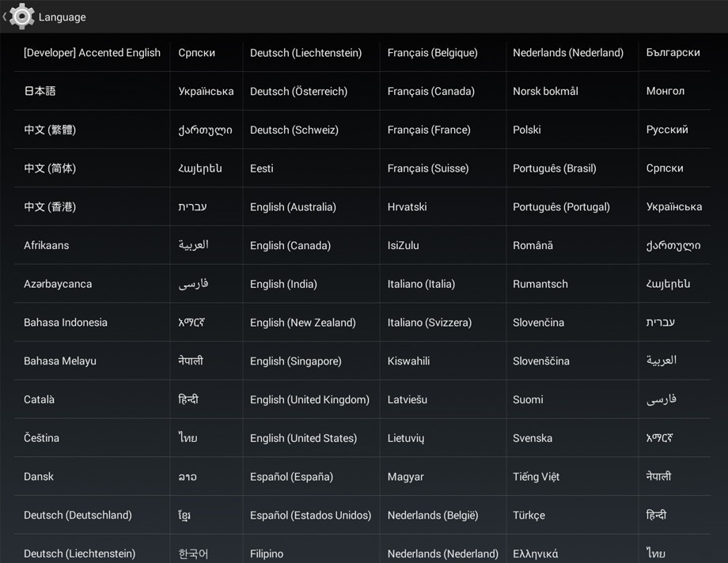Select English (Singapore) language
Screen dimensions: 728x563
(295, 361)
